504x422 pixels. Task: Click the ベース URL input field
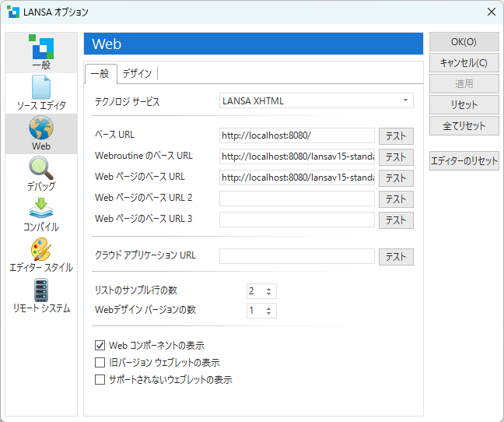(x=297, y=135)
